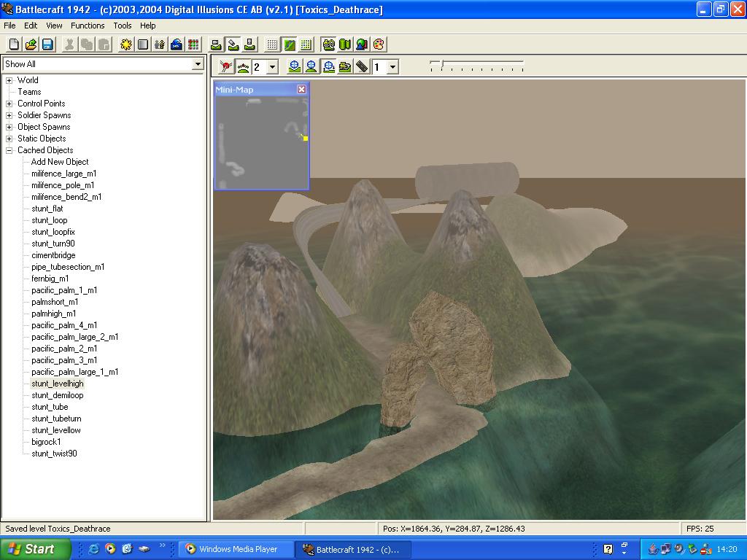
Task: Select palmshort_m1 in the object list
Action: 55,302
